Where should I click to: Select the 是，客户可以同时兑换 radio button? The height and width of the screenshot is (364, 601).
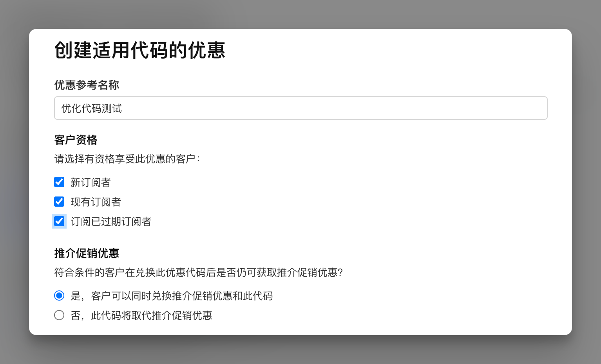[x=59, y=296]
